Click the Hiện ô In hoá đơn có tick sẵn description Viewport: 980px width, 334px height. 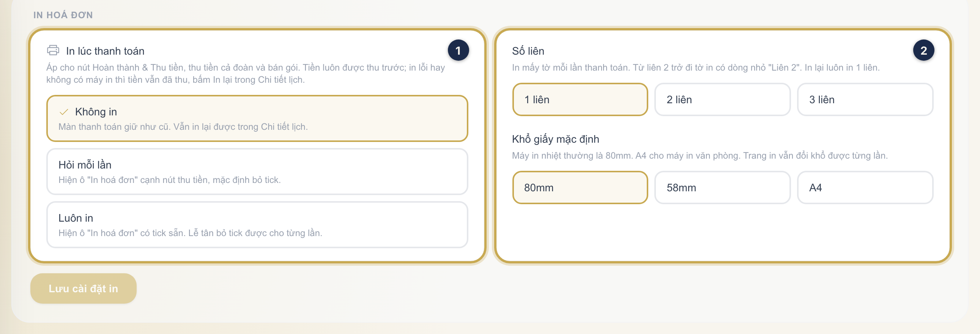click(x=190, y=233)
